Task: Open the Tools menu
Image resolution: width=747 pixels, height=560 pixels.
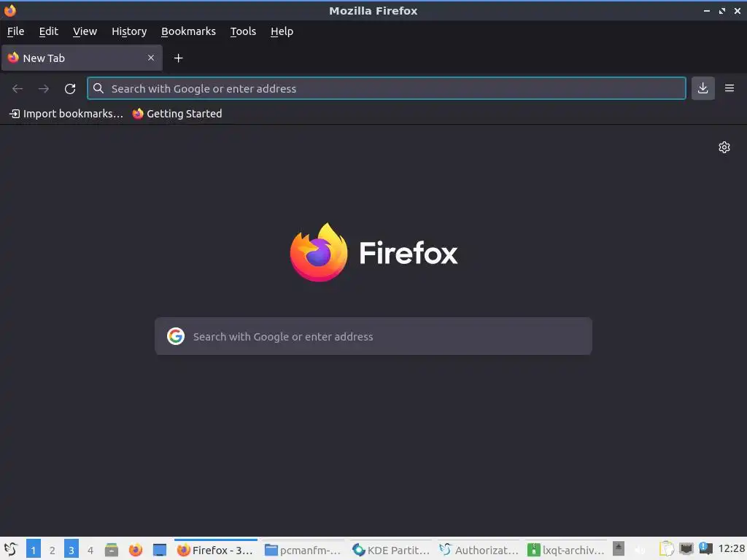Action: pos(243,31)
